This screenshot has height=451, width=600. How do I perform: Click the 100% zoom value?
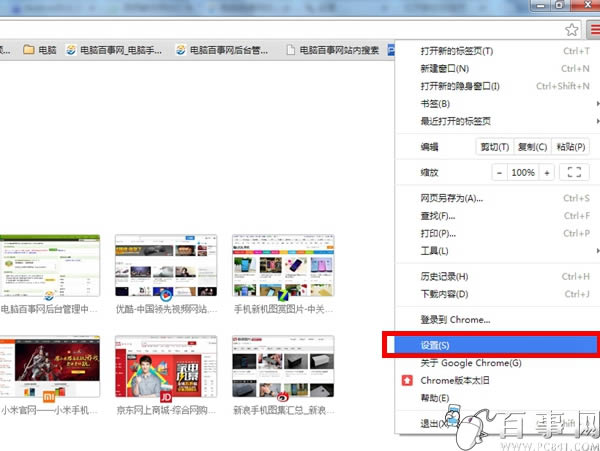coord(523,173)
